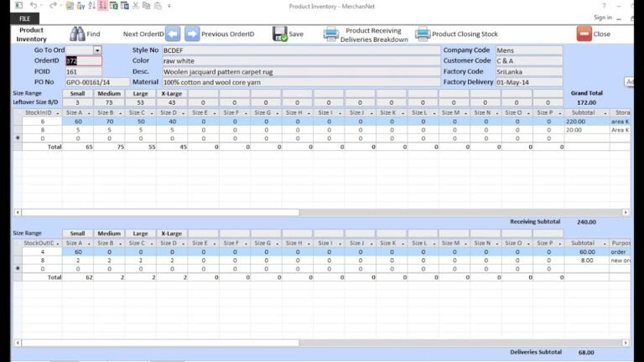This screenshot has height=362, width=644.
Task: Open Product Receiving Deliveries Breakdown printer icon
Action: tap(331, 34)
